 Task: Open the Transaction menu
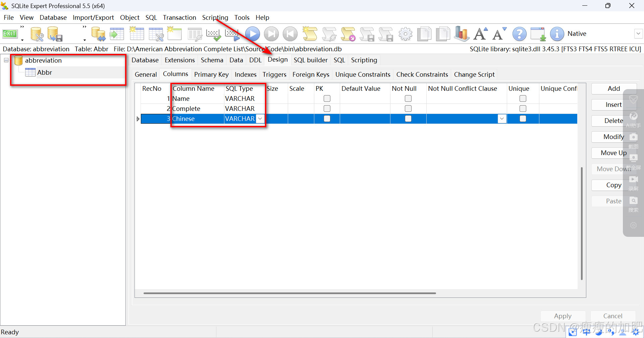point(179,17)
